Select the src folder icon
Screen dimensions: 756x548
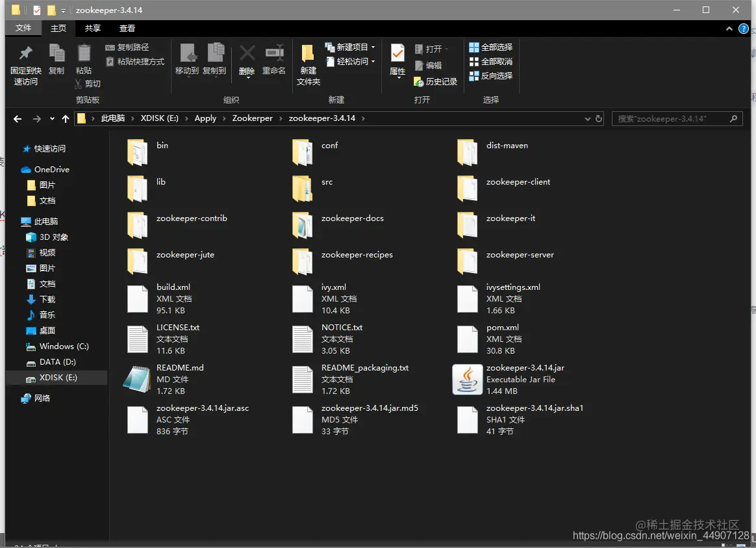pyautogui.click(x=302, y=188)
